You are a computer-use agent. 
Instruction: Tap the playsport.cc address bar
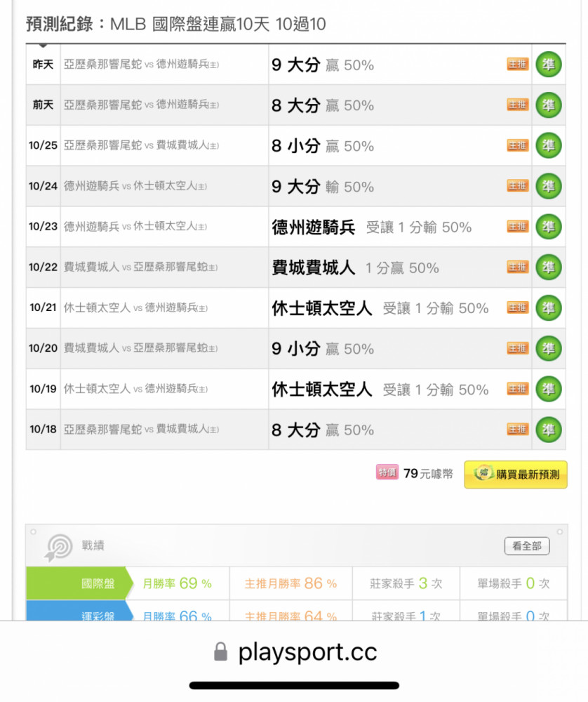point(294,652)
